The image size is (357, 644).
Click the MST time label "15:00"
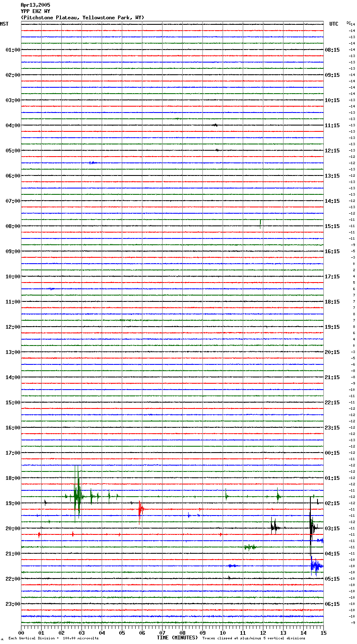13,403
